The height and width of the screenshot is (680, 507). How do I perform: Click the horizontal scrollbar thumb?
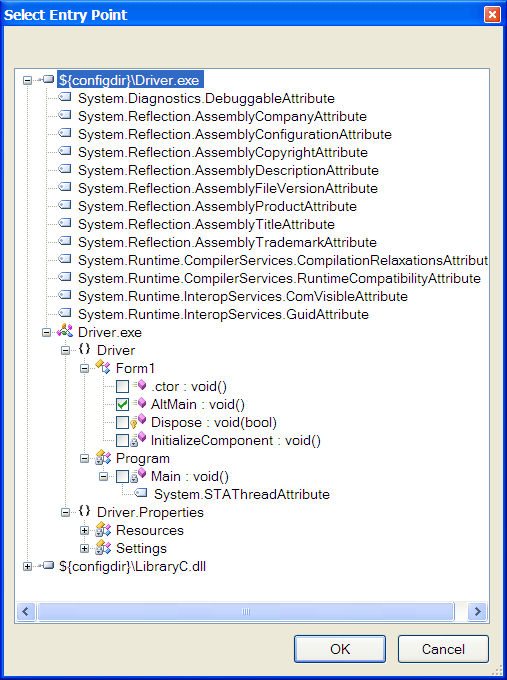coord(245,611)
